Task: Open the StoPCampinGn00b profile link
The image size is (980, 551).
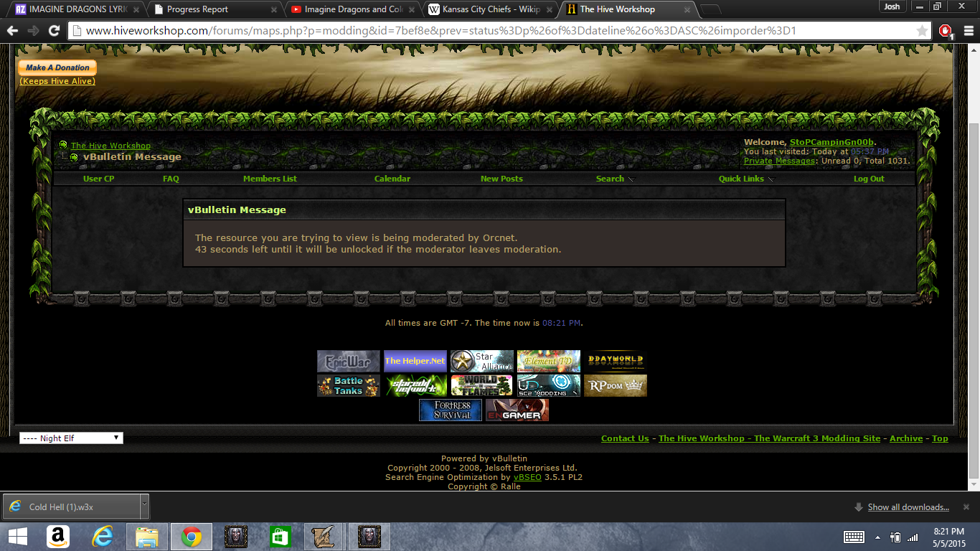Action: click(831, 142)
